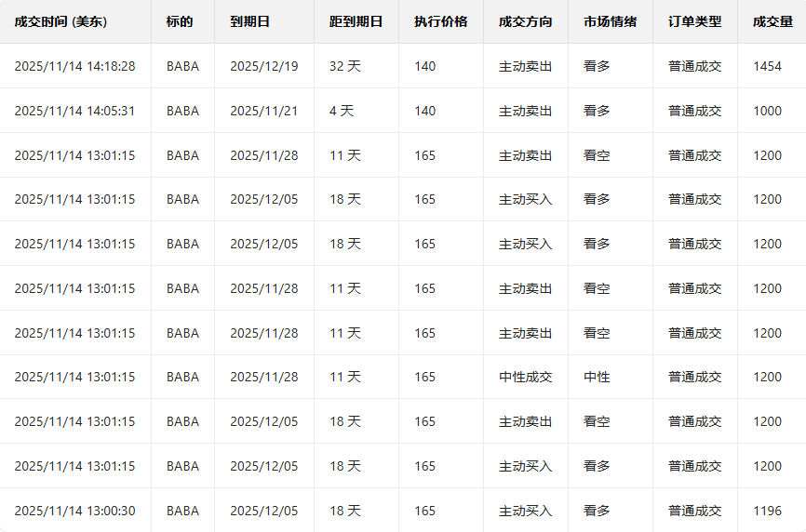Click expiry date 2025/12/19
The width and height of the screenshot is (806, 532).
(x=263, y=66)
